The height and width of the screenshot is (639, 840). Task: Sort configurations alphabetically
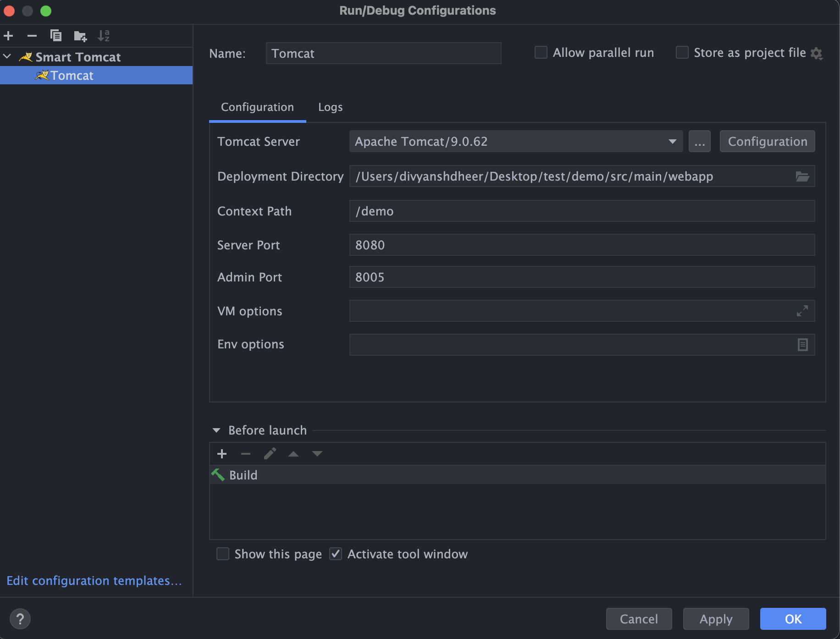(x=104, y=36)
